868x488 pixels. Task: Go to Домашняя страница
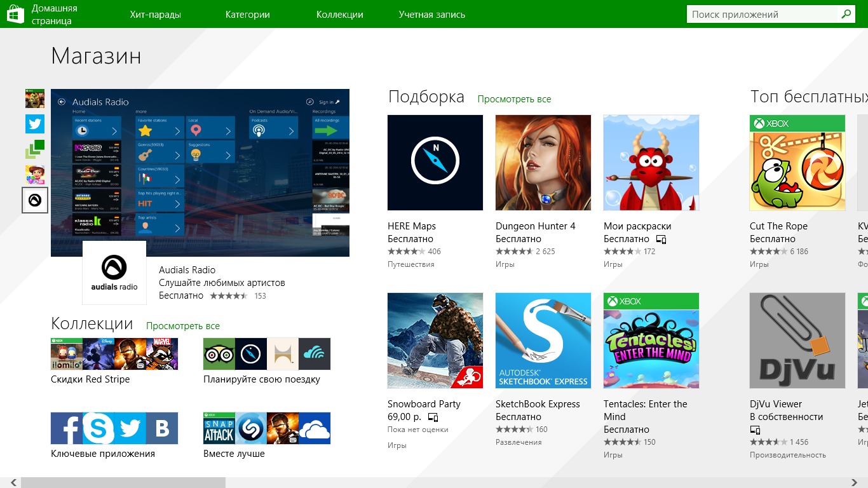(55, 15)
